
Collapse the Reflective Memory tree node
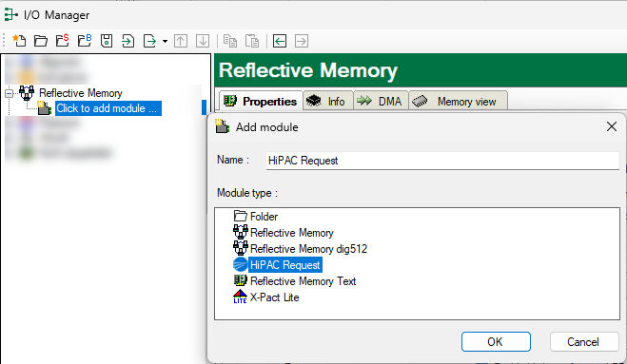point(10,93)
